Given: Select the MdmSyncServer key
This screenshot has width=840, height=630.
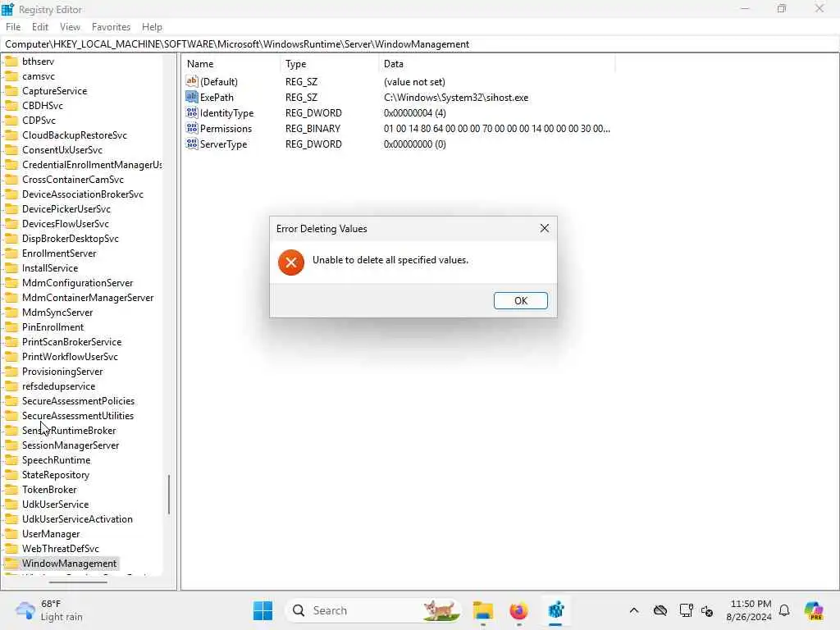Looking at the screenshot, I should pyautogui.click(x=57, y=312).
